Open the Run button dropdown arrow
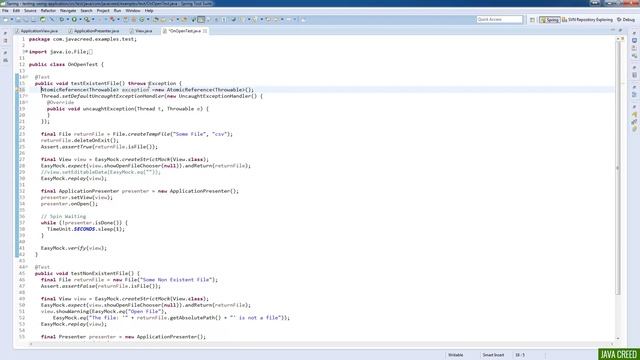 [x=80, y=19]
